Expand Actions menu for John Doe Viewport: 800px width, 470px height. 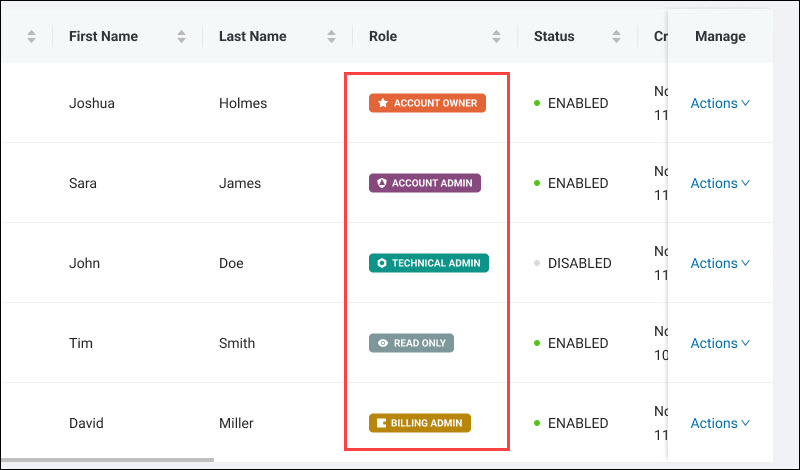(720, 263)
